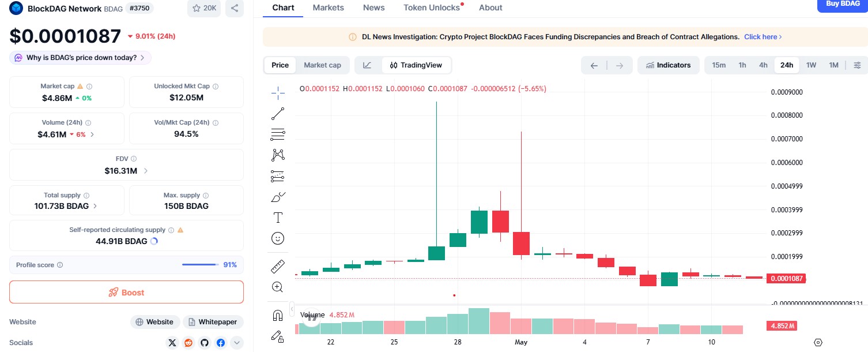Set chart interval to 1W
Viewport: 868px width, 352px height.
[x=811, y=65]
